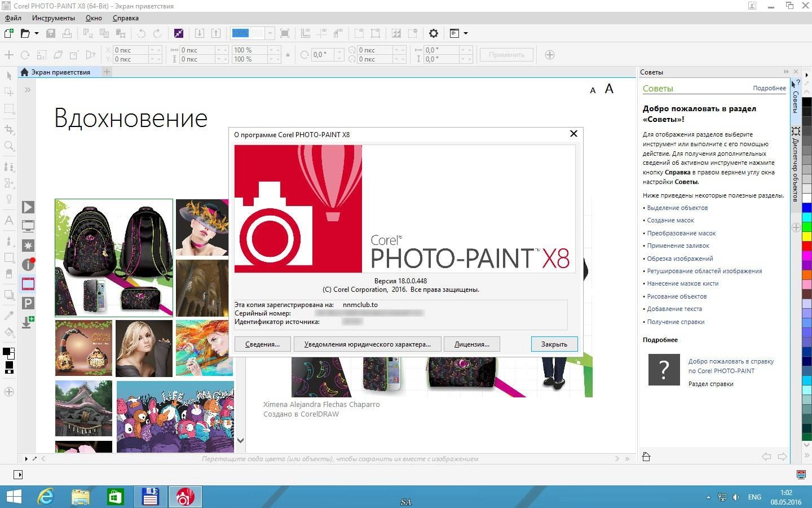Go to the Tips panel home icon
Image resolution: width=812 pixels, height=508 pixels.
tap(646, 457)
